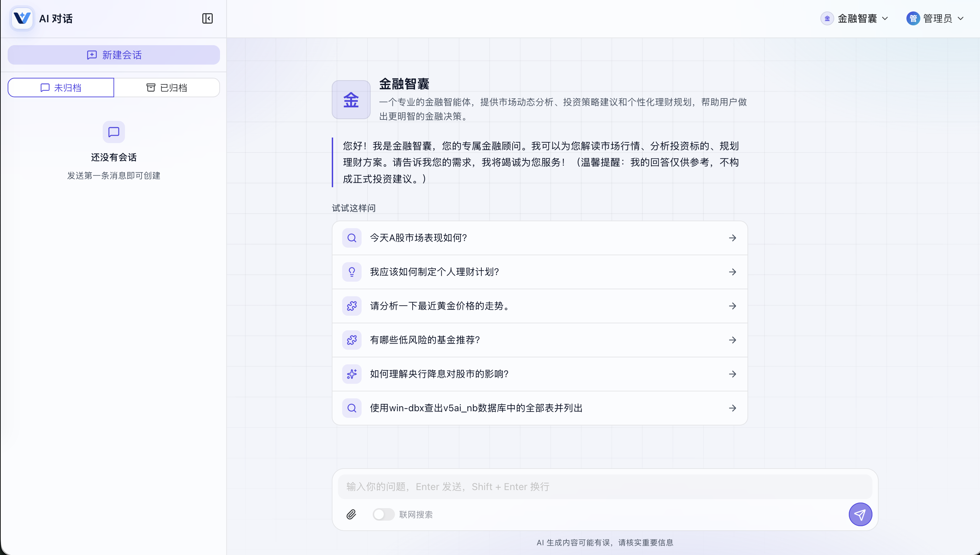Click the 新建会话 button

pos(113,55)
